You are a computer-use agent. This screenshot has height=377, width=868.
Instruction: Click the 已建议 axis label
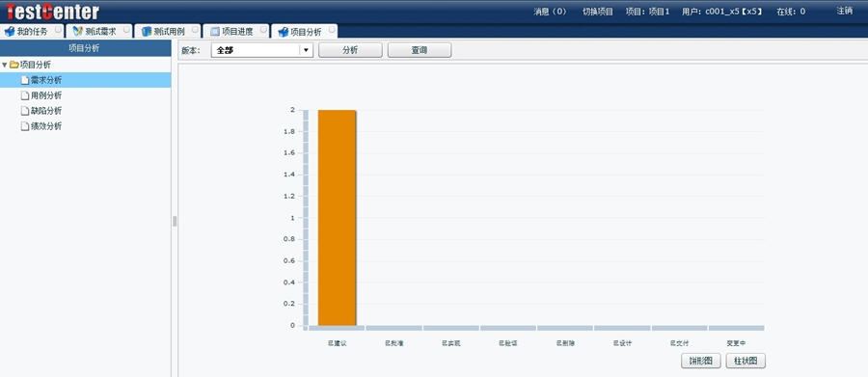click(338, 344)
